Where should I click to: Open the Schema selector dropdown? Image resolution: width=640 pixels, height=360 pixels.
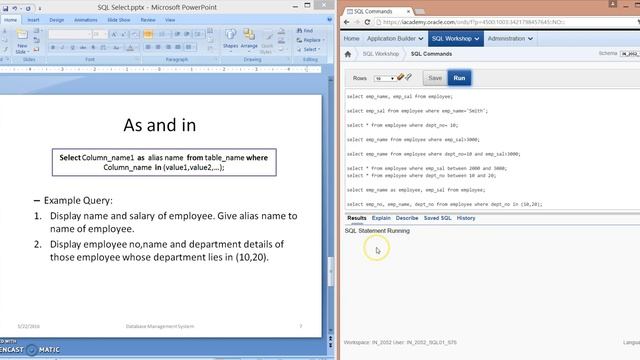(x=630, y=54)
